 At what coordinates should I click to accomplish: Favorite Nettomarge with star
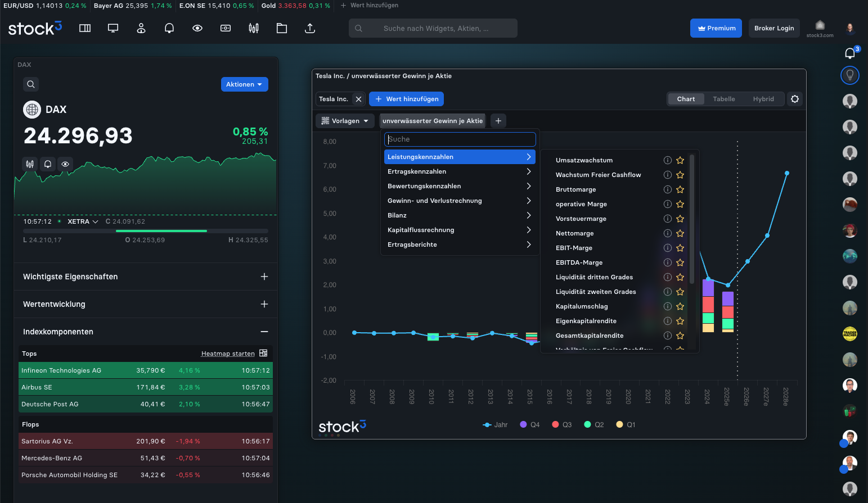(680, 233)
